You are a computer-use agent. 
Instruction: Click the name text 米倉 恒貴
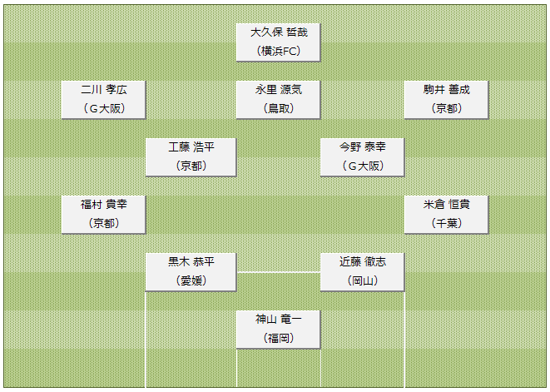447,204
